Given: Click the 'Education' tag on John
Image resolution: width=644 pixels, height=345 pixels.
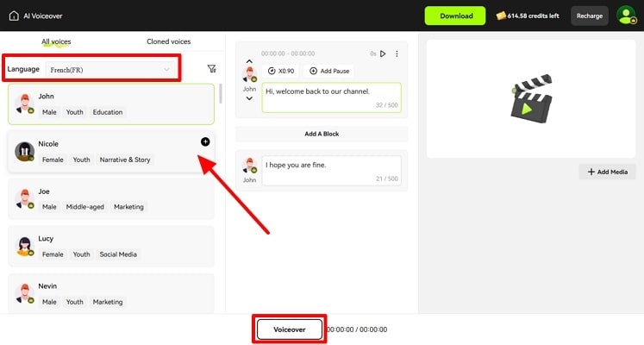Looking at the screenshot, I should click(x=108, y=112).
